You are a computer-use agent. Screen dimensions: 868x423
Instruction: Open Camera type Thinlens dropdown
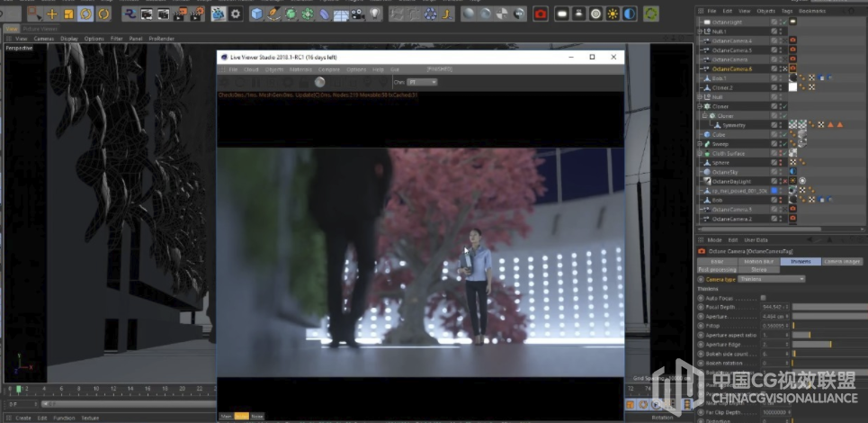tap(771, 279)
